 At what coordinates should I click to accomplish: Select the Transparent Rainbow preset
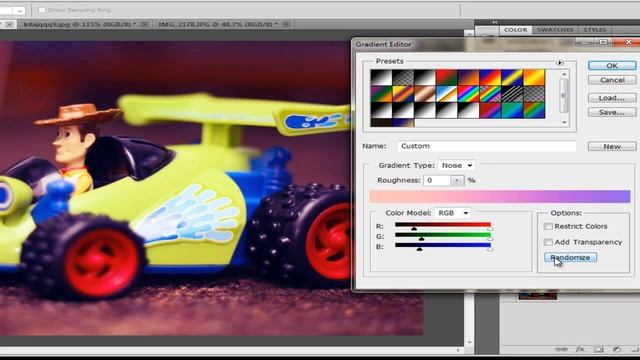[490, 94]
